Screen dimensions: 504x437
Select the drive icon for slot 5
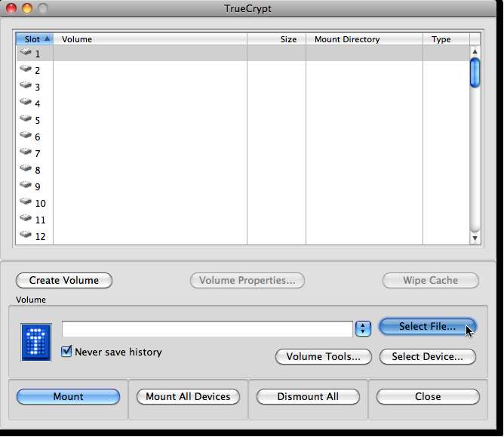click(26, 118)
